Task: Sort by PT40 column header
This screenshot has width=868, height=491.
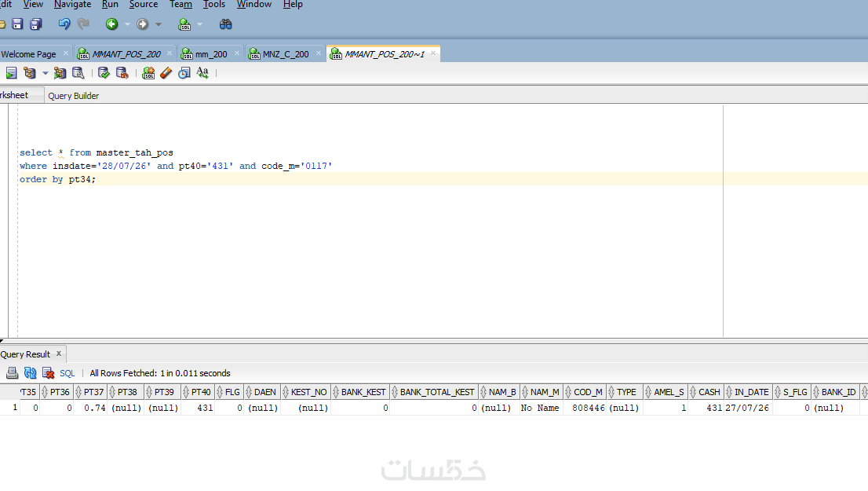Action: coord(197,392)
